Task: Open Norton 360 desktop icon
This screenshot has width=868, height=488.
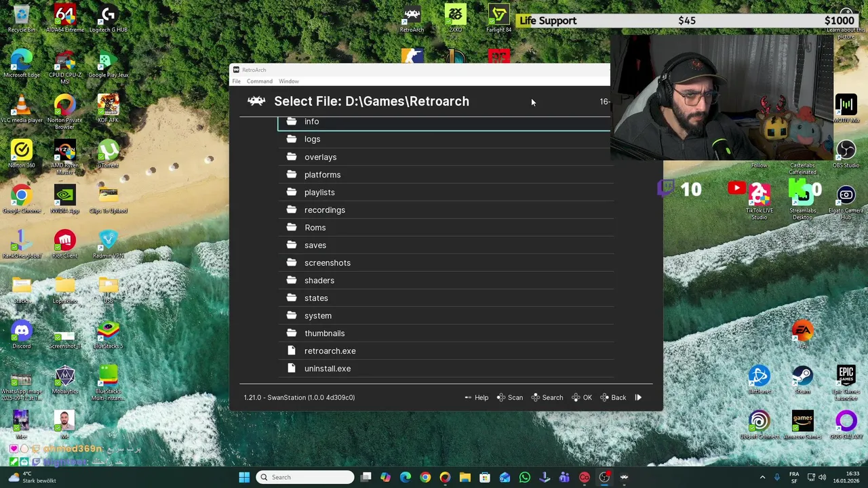Action: 22,154
